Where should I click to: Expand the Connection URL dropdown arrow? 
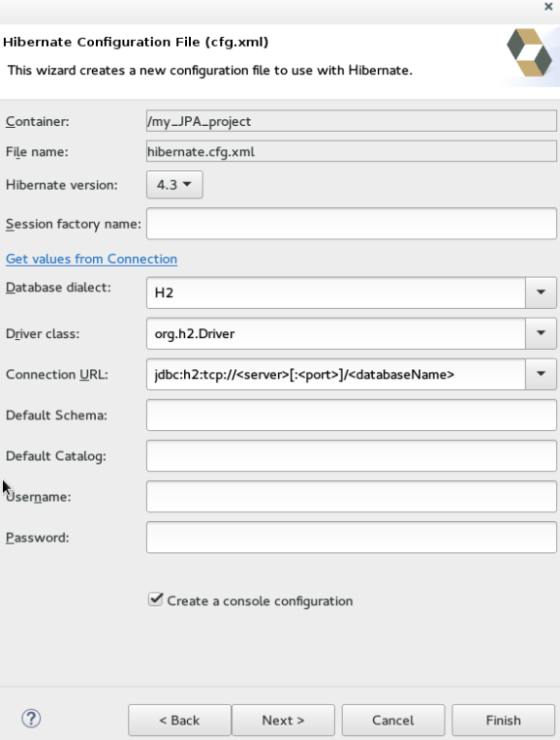(x=542, y=374)
